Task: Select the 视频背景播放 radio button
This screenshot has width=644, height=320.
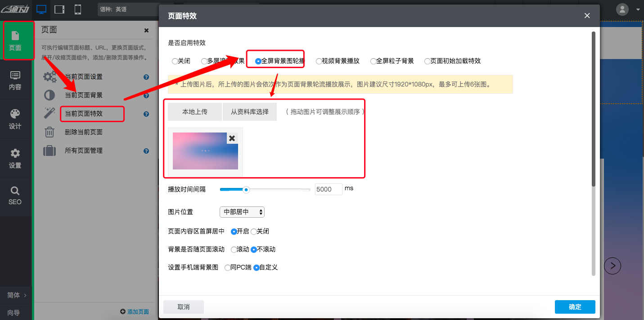Action: [319, 60]
